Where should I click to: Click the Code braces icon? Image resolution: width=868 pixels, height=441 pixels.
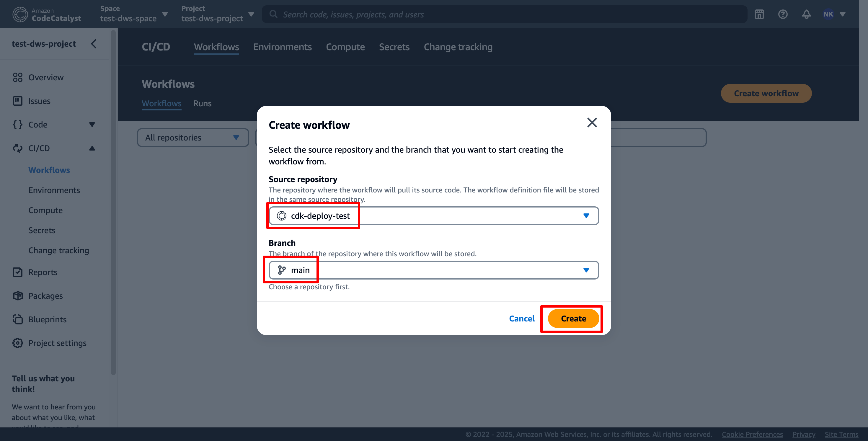pos(17,125)
